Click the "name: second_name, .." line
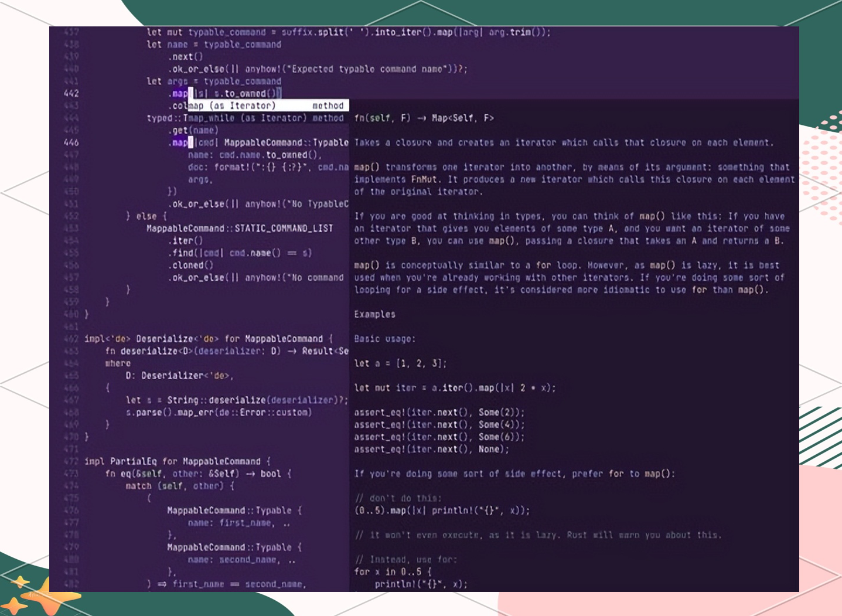842x616 pixels. [242, 560]
